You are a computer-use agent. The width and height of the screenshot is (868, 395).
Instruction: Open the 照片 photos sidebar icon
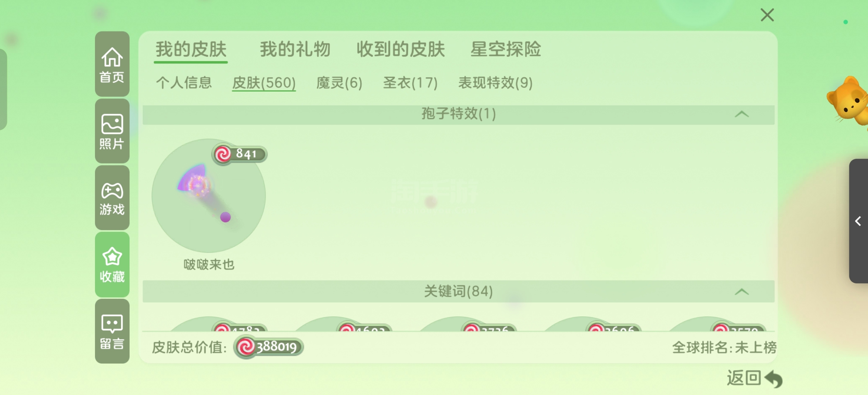(x=112, y=131)
